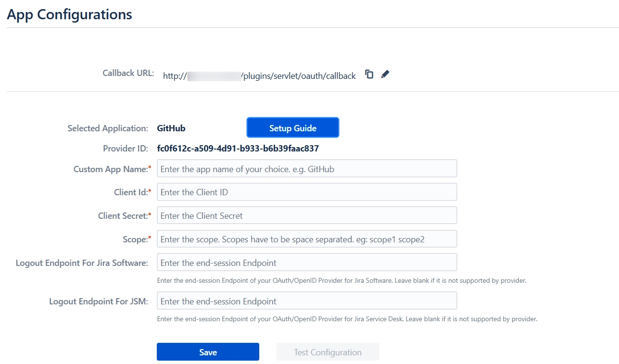Focus the Custom App Name field
619x364 pixels.
[307, 169]
